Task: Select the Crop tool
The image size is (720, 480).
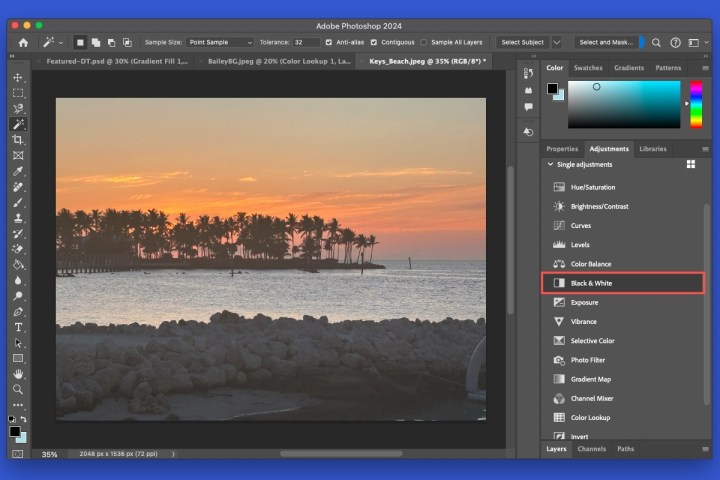Action: tap(18, 140)
